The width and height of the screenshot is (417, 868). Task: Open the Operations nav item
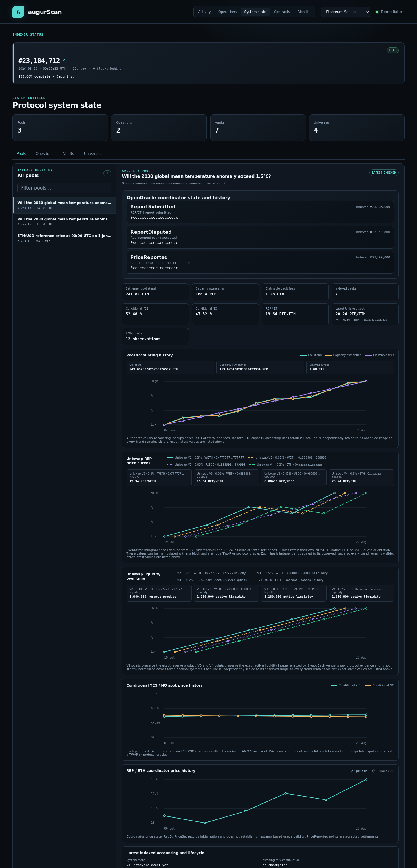pos(227,12)
